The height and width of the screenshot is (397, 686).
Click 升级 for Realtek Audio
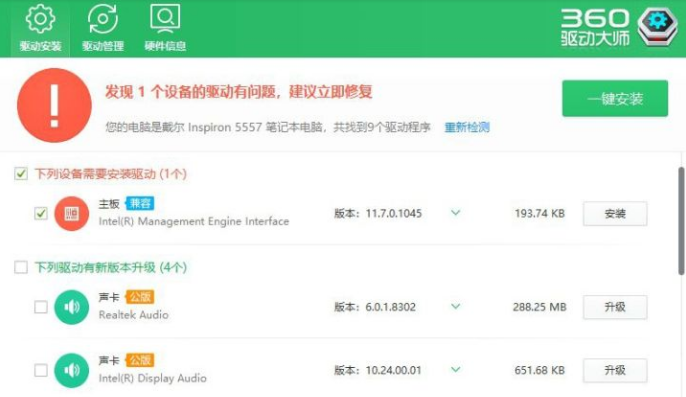point(615,307)
